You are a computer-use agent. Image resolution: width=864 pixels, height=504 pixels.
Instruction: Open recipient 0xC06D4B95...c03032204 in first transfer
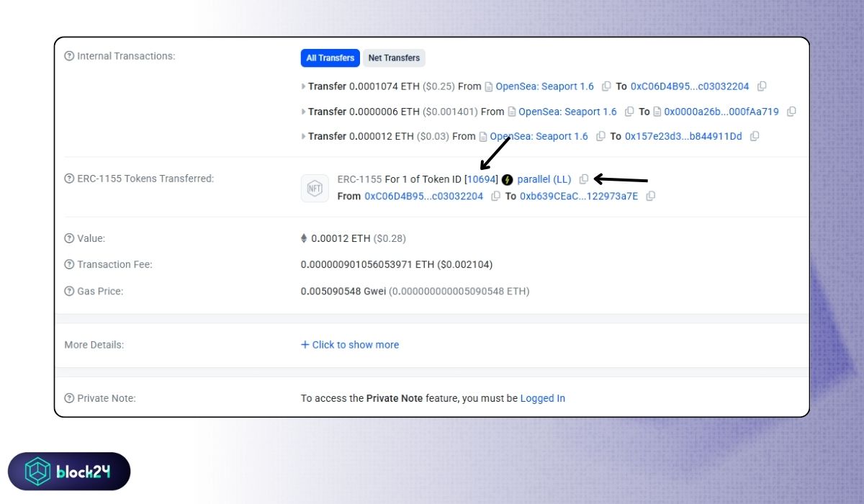690,86
